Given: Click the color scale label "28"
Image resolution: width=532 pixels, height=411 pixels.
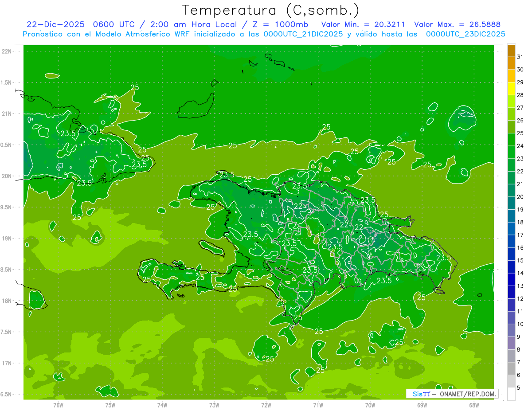Looking at the screenshot, I should [x=520, y=95].
